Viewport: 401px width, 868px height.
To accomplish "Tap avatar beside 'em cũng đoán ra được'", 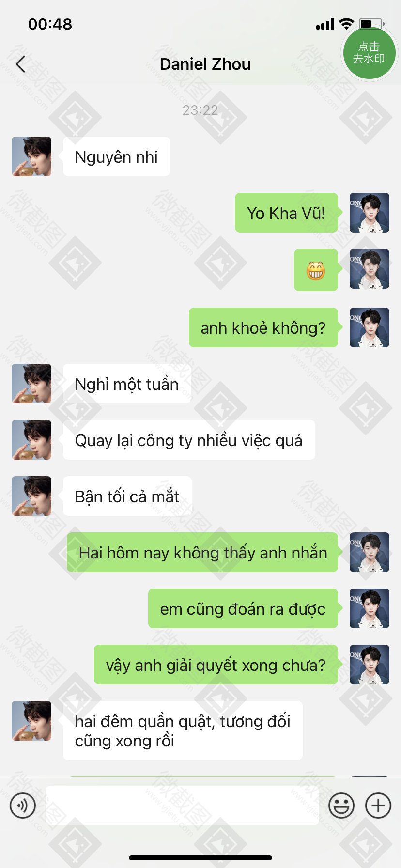I will 370,608.
